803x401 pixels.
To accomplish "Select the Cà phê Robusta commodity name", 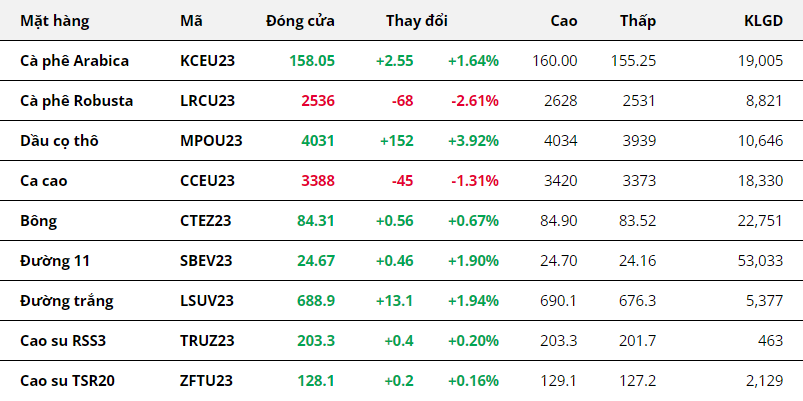I will click(x=76, y=100).
